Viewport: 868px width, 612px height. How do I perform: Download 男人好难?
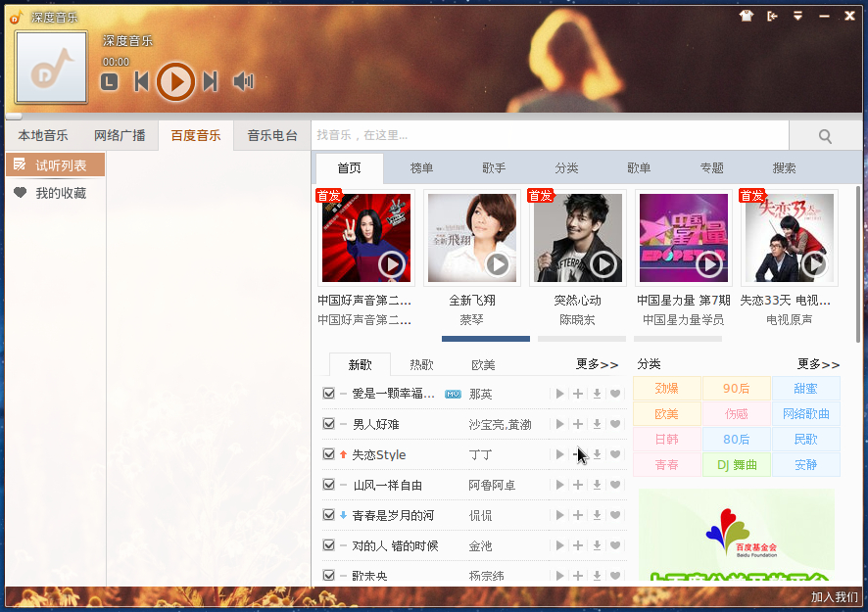(x=597, y=424)
